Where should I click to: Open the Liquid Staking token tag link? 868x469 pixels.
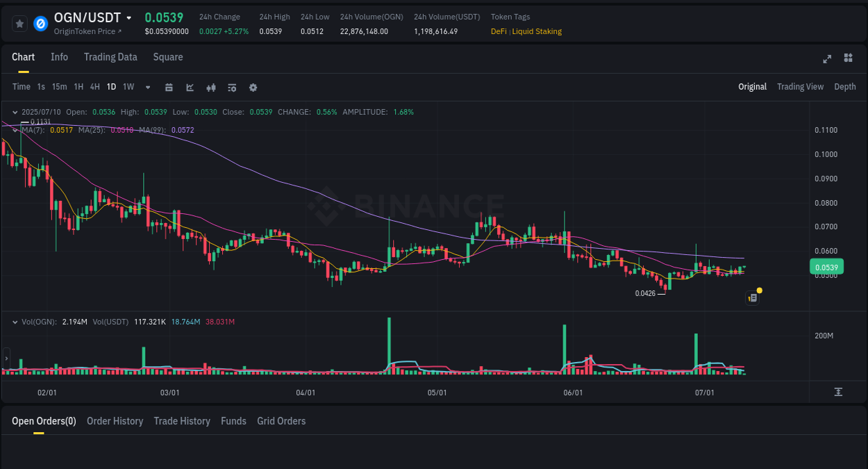click(537, 31)
